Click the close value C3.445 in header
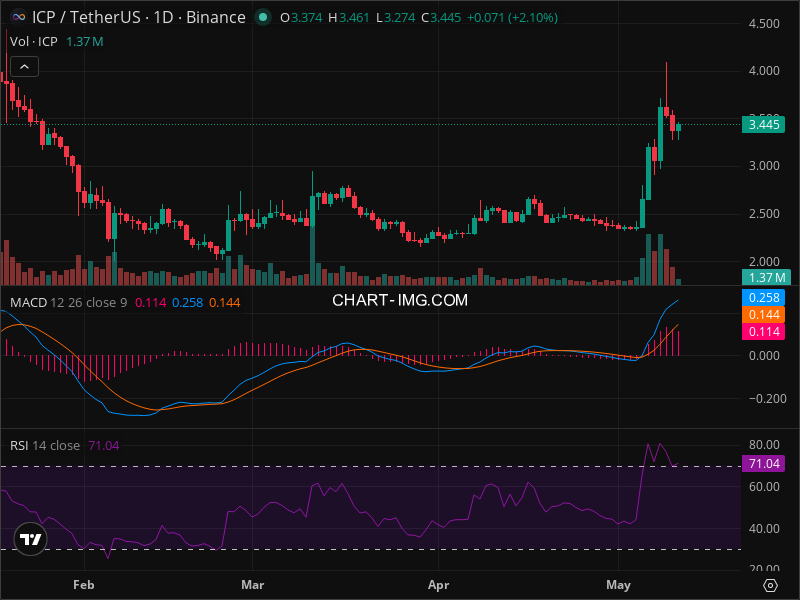800x600 pixels. pos(441,17)
